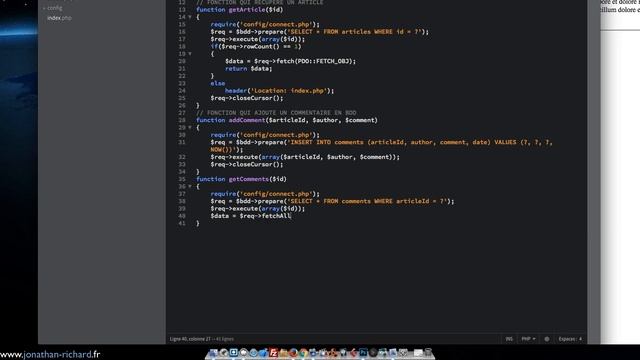Click line number 31 in the gutter

tap(182, 142)
